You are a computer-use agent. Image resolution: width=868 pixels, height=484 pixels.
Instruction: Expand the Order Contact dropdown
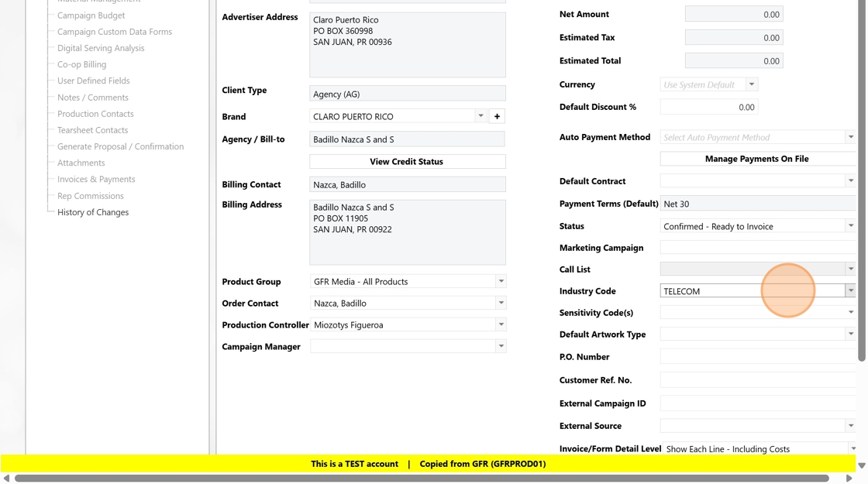tap(501, 303)
